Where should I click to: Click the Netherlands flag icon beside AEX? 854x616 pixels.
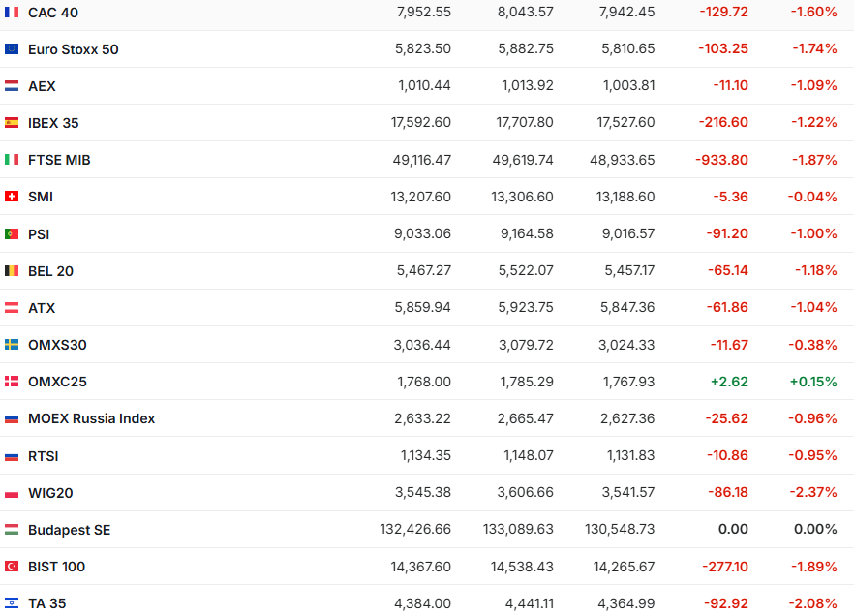[12, 86]
